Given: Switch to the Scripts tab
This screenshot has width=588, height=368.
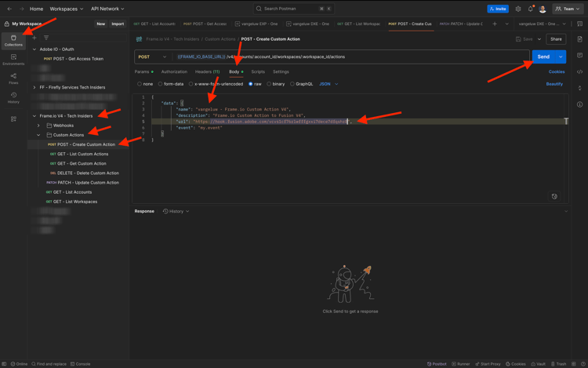Looking at the screenshot, I should click(x=258, y=71).
